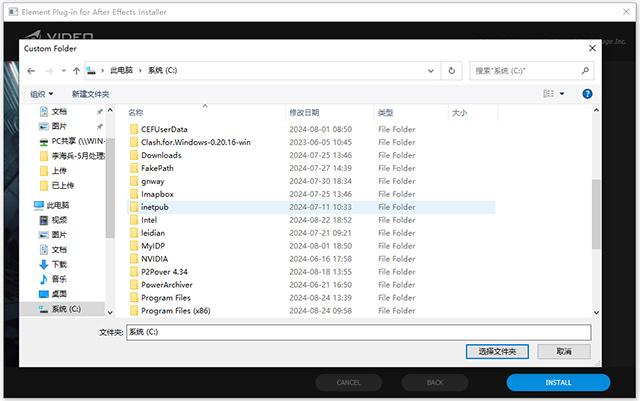Click navigation pane scroll up arrow
Viewport: 640px width, 401px height.
pos(110,110)
